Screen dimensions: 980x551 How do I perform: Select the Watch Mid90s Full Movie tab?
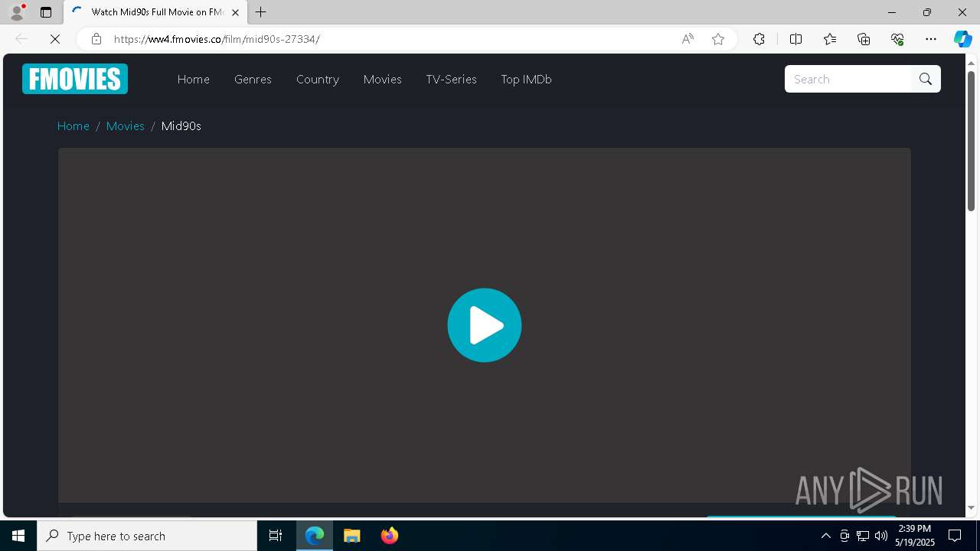pyautogui.click(x=155, y=12)
